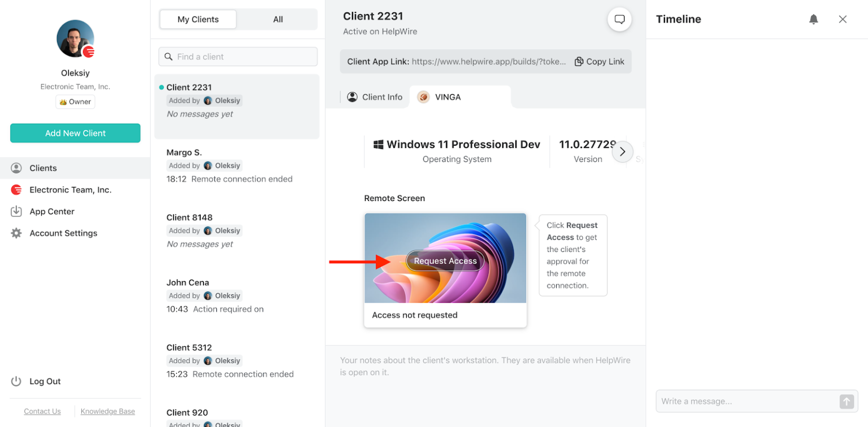Click the App Center download icon
Viewport: 868px width, 427px height.
[x=16, y=211]
